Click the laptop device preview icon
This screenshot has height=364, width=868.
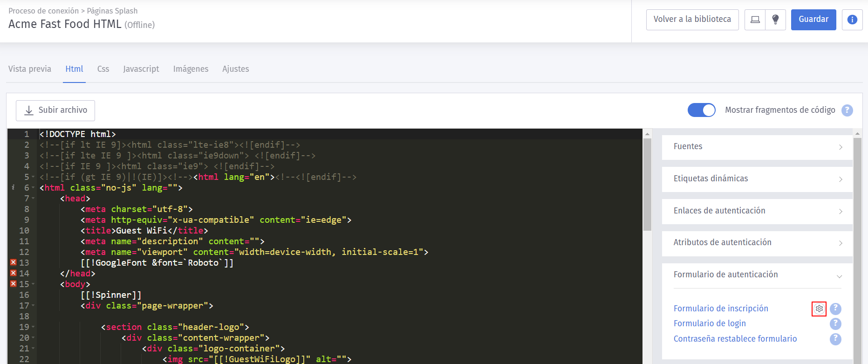click(755, 20)
